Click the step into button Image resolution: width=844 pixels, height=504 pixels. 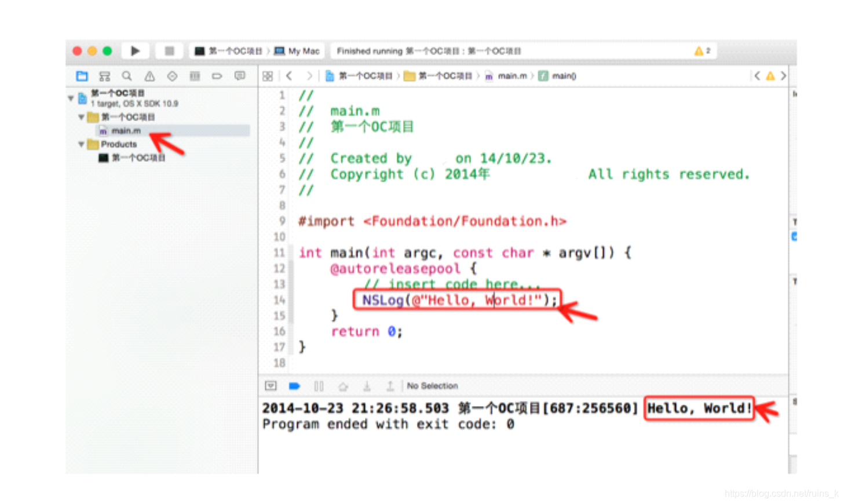367,386
